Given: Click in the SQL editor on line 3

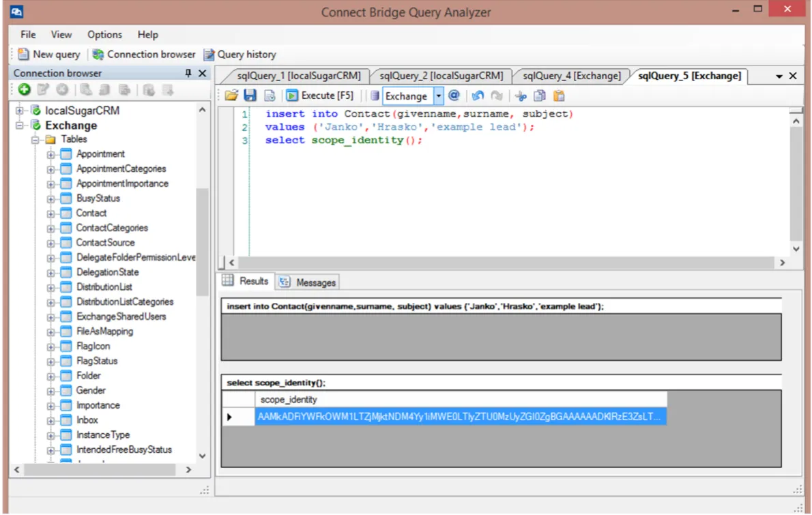Looking at the screenshot, I should tap(343, 141).
